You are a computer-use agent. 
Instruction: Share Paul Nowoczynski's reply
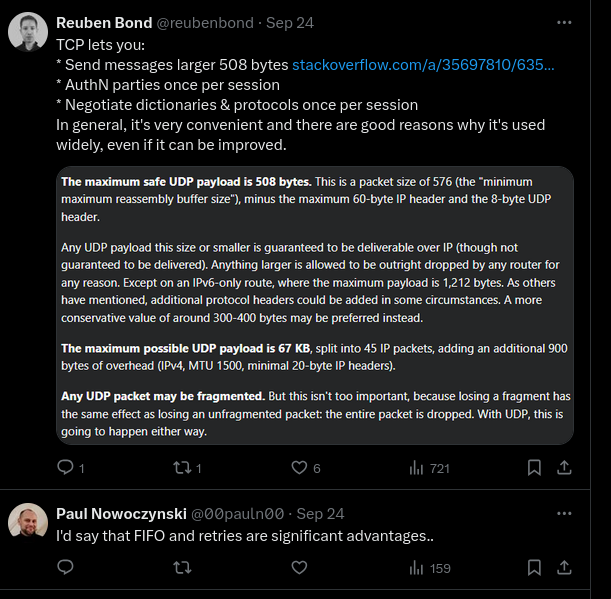[x=564, y=567]
